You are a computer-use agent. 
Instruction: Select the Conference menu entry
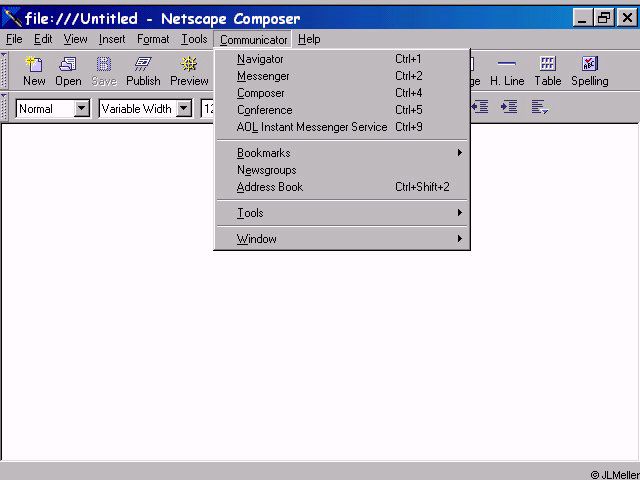click(342, 110)
